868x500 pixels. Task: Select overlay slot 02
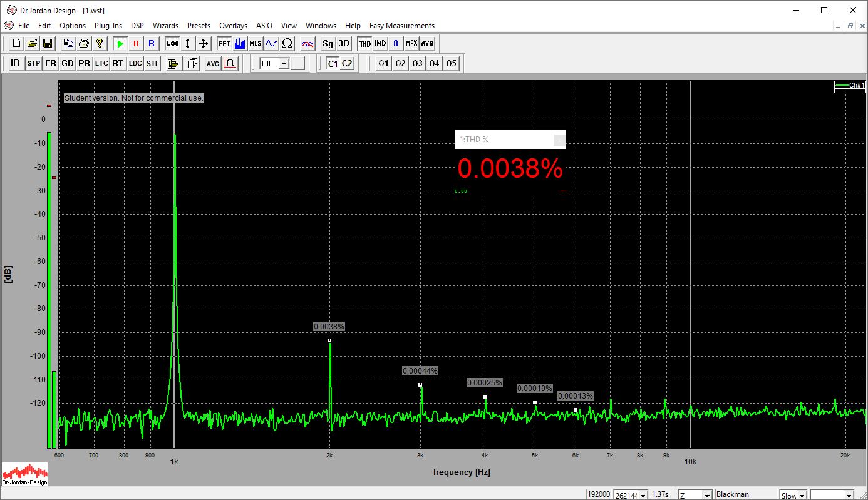[x=400, y=63]
